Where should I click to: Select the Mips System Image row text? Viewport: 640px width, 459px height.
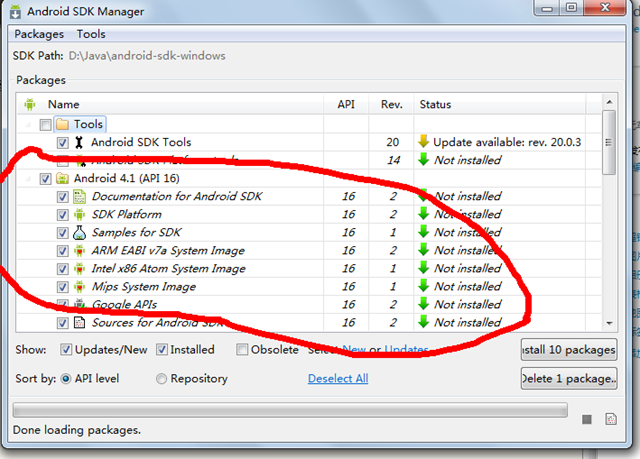(x=144, y=286)
